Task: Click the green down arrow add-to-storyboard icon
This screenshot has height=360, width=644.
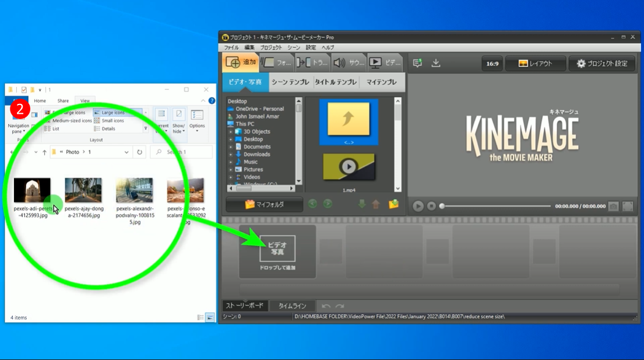Action: pyautogui.click(x=361, y=204)
